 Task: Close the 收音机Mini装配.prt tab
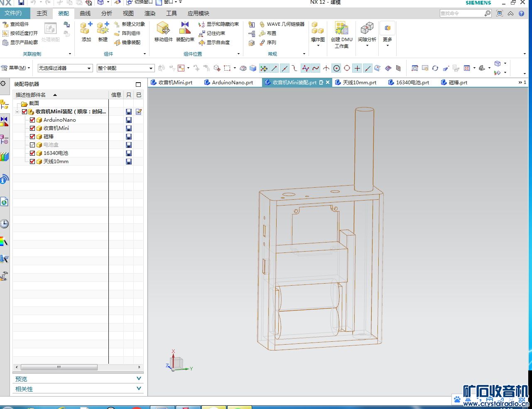[x=328, y=83]
